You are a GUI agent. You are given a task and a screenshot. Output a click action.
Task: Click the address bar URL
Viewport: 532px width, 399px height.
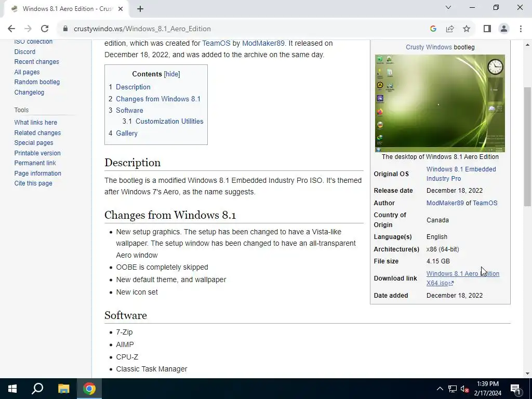pyautogui.click(x=142, y=29)
